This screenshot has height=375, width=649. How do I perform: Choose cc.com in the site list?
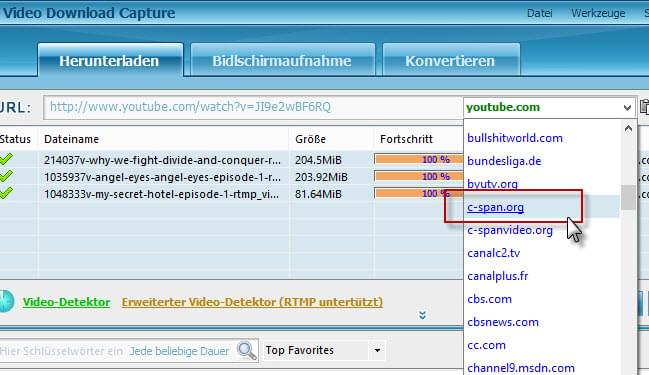(x=486, y=345)
